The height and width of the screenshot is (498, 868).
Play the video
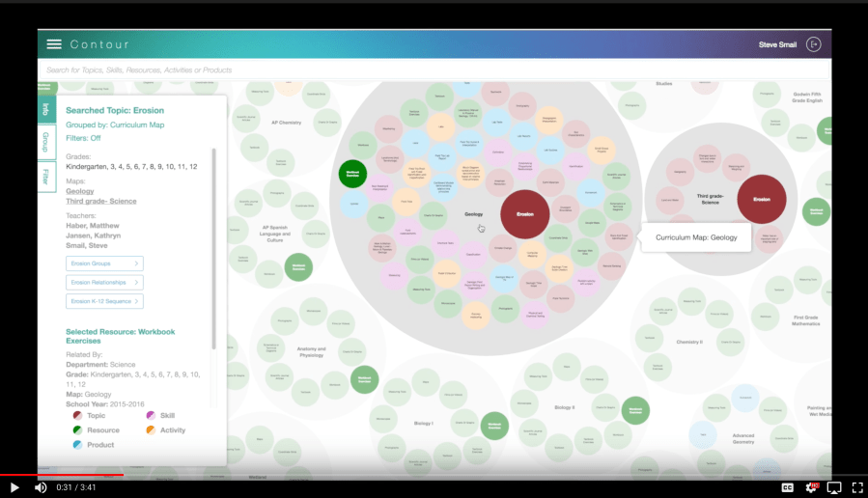(x=14, y=487)
